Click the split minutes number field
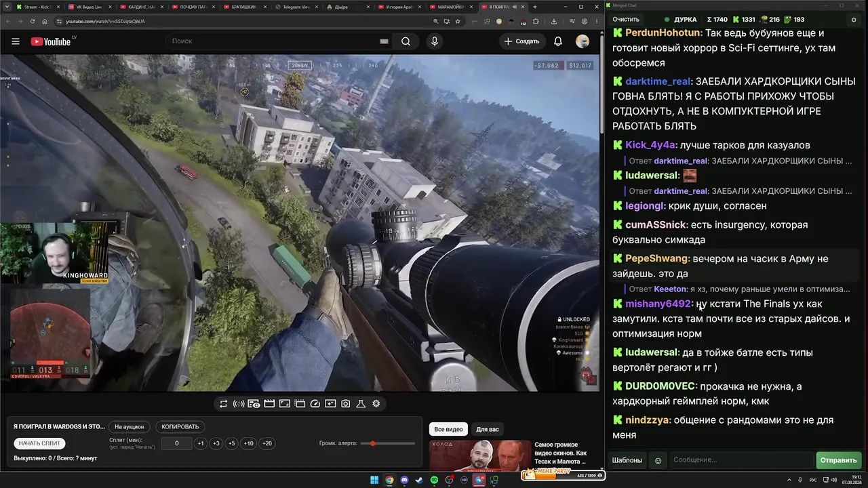868x488 pixels. 177,443
